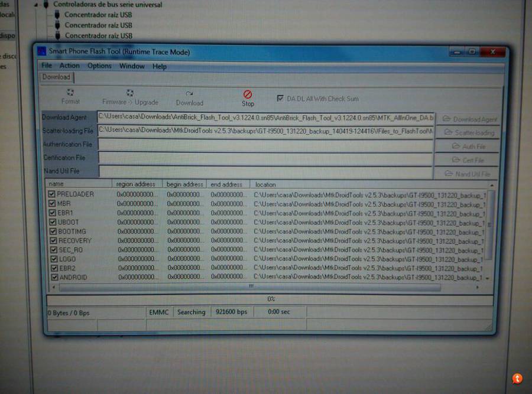Click the red Stop icon
Image resolution: width=532 pixels, height=394 pixels.
coord(248,94)
